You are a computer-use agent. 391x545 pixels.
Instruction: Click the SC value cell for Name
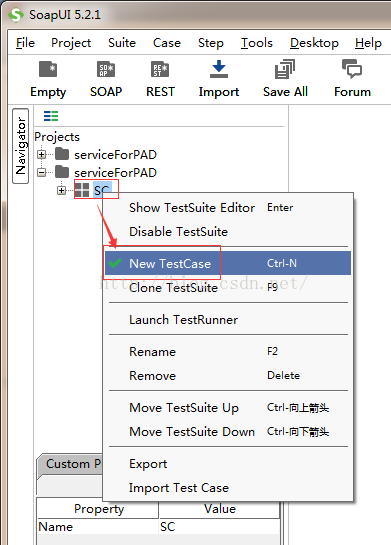pos(219,527)
